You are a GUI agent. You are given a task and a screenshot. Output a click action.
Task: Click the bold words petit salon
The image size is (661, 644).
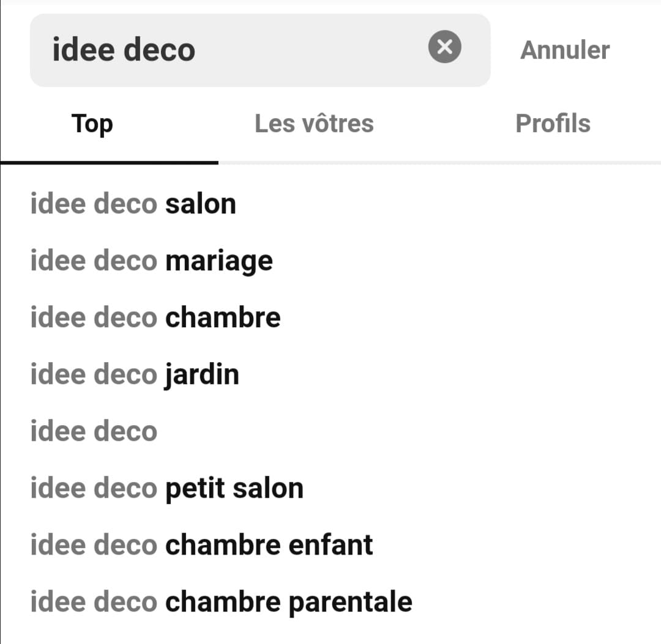click(234, 489)
